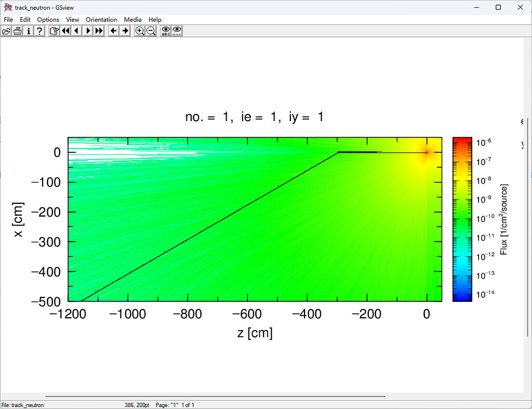Open the File menu

point(8,19)
